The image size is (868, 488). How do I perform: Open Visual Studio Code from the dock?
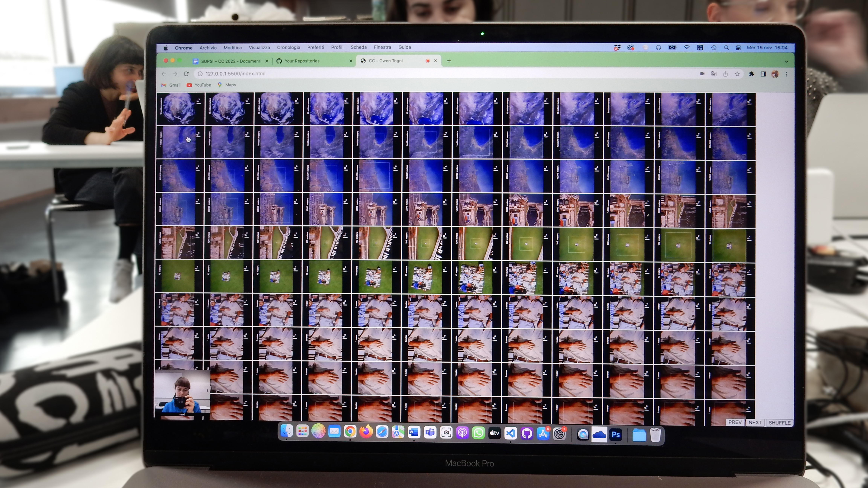pos(510,433)
